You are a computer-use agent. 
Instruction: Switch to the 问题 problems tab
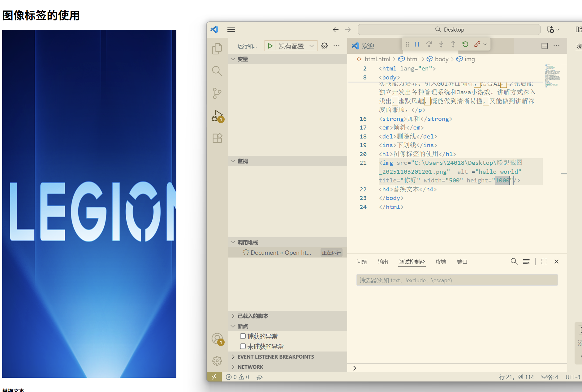click(361, 262)
